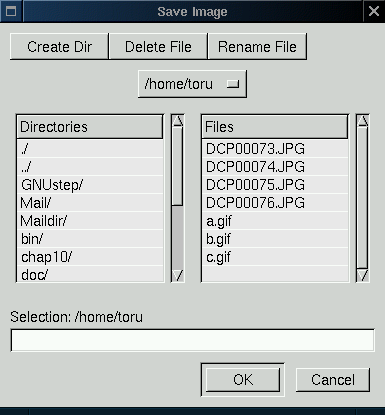Image resolution: width=385 pixels, height=415 pixels.
Task: Open the /home/toru path dropdown
Action: point(192,84)
